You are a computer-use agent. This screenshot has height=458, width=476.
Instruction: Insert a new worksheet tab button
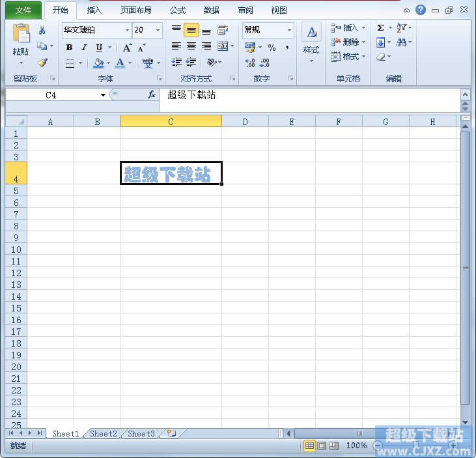[171, 434]
